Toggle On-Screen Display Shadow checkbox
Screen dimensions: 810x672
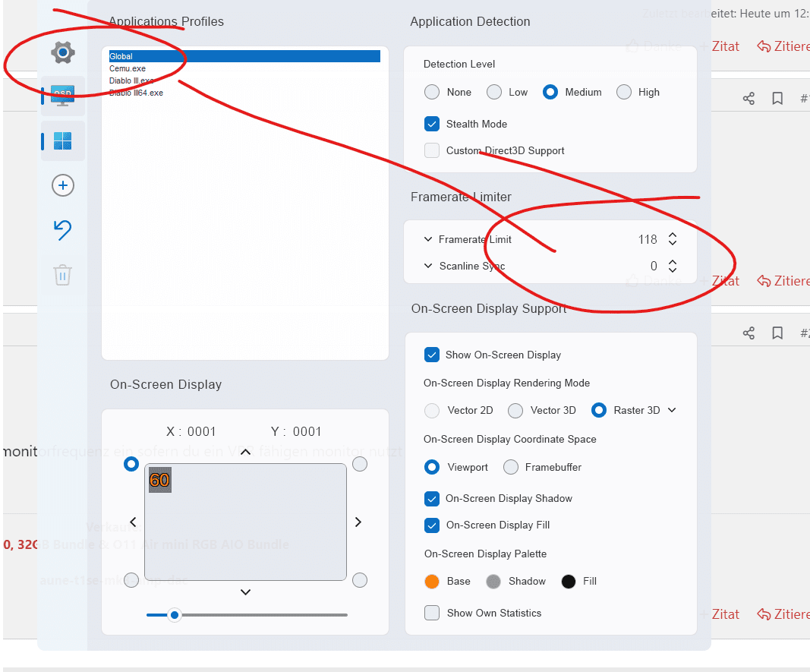tap(432, 498)
